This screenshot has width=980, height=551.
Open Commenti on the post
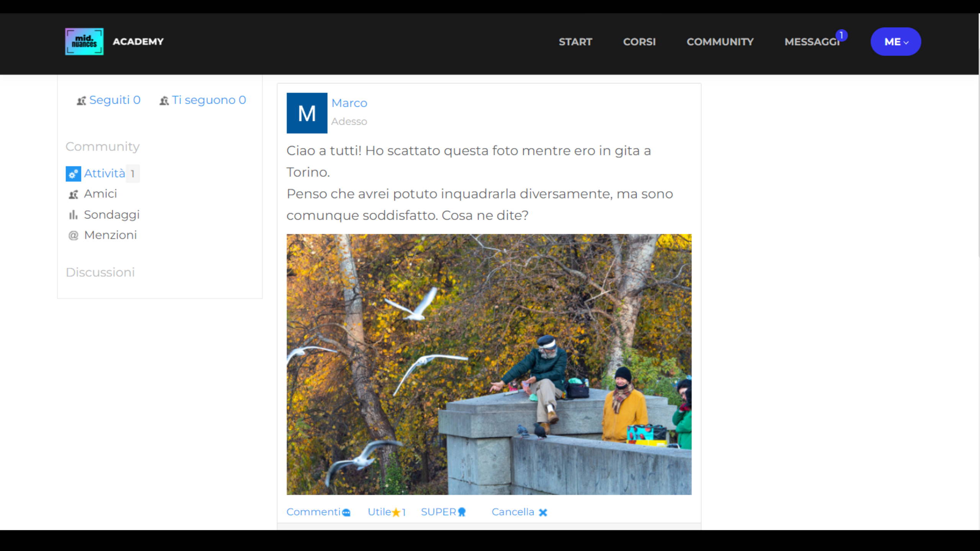tap(313, 512)
